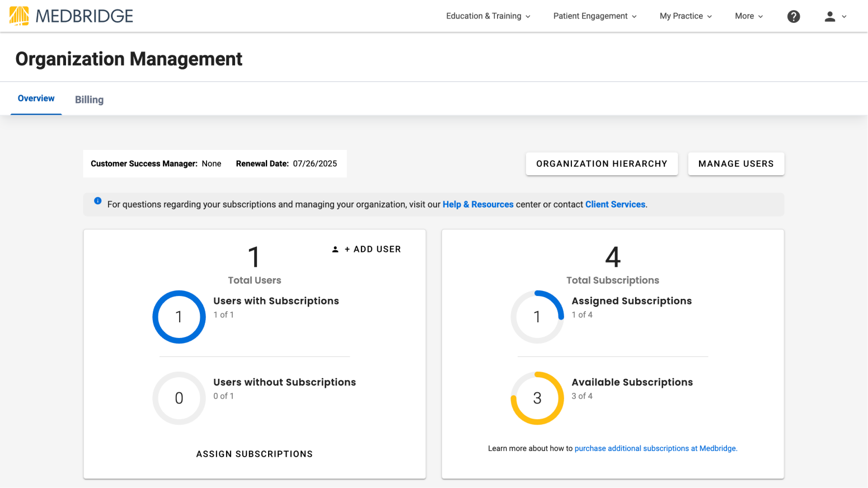The image size is (868, 488).
Task: Click the '1 of 4' text
Action: point(582,315)
